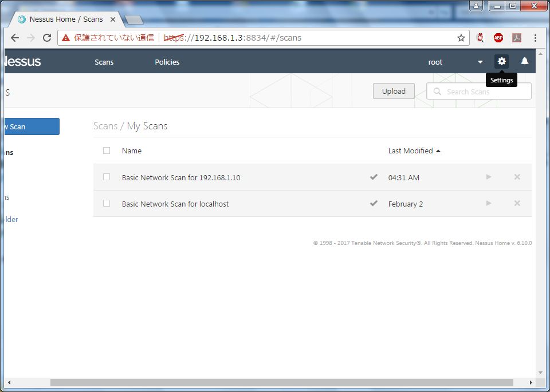The height and width of the screenshot is (392, 550).
Task: Open the AdBlock Plus extension icon
Action: 498,38
